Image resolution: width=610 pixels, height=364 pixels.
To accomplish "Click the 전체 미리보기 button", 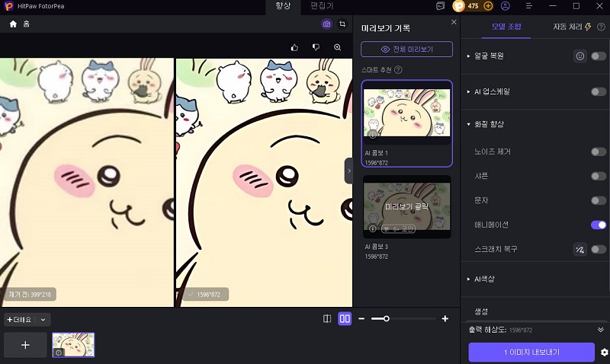I will [x=406, y=49].
